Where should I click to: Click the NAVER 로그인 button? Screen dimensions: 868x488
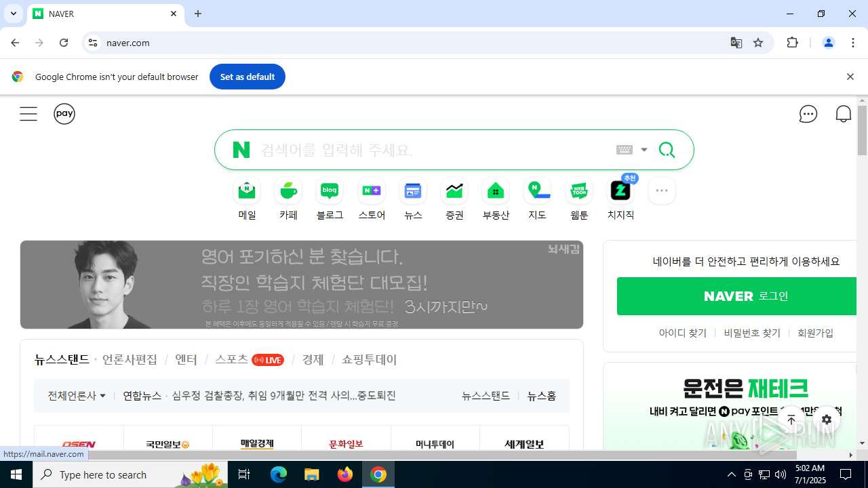coord(737,296)
